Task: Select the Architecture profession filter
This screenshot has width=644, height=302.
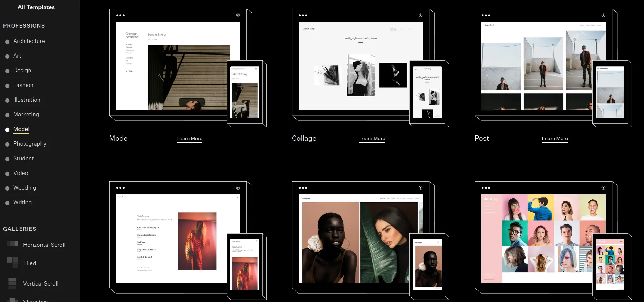Action: tap(29, 41)
